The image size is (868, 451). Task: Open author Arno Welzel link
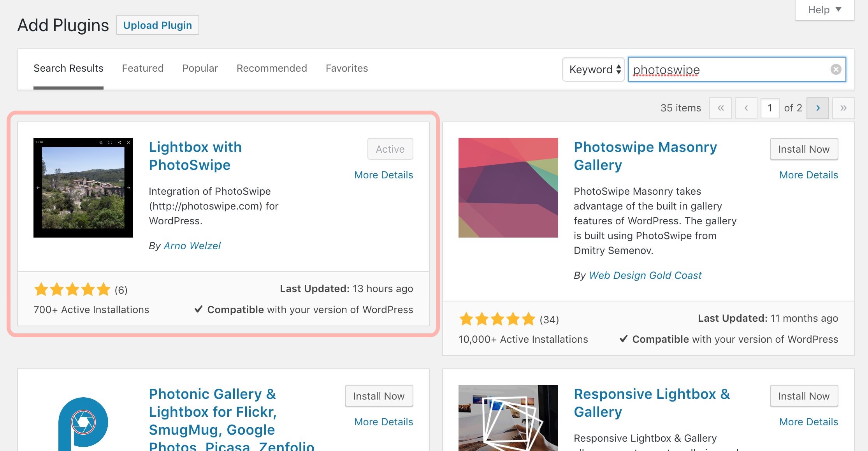click(192, 246)
